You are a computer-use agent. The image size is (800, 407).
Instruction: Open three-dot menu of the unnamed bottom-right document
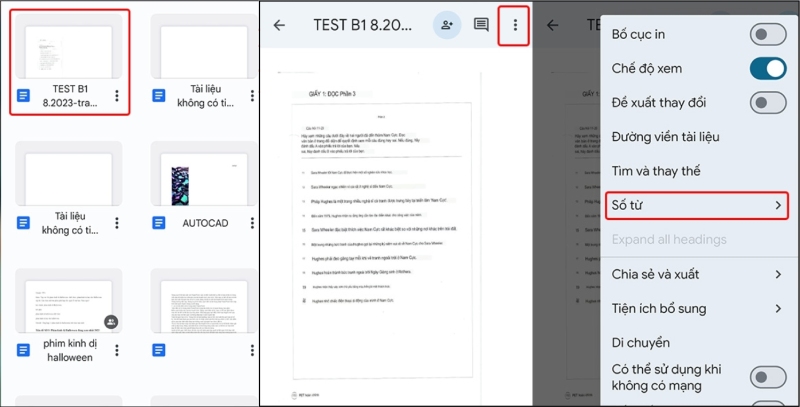pyautogui.click(x=252, y=350)
